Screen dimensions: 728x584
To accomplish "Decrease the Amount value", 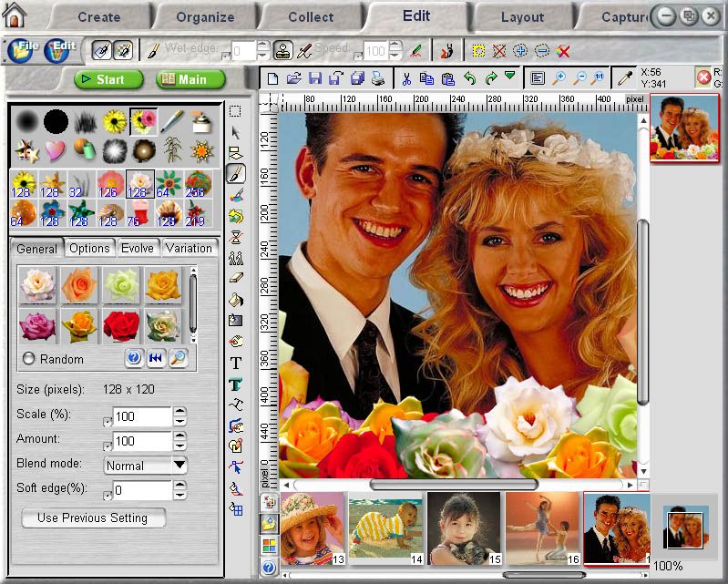I will pyautogui.click(x=179, y=446).
